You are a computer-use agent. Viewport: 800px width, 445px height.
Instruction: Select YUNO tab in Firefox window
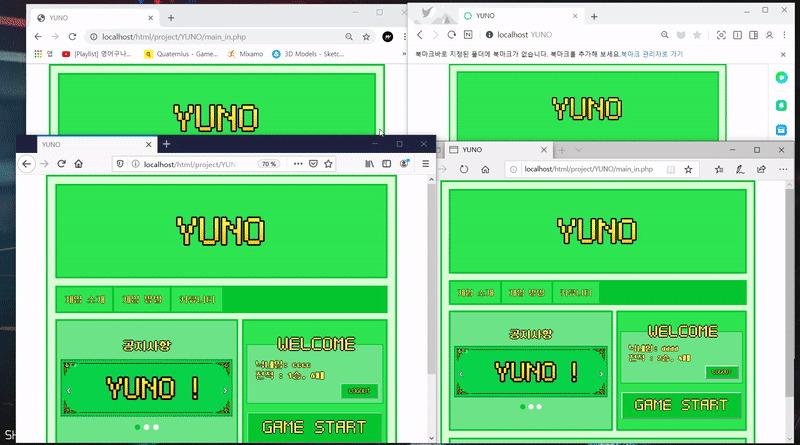click(96, 144)
